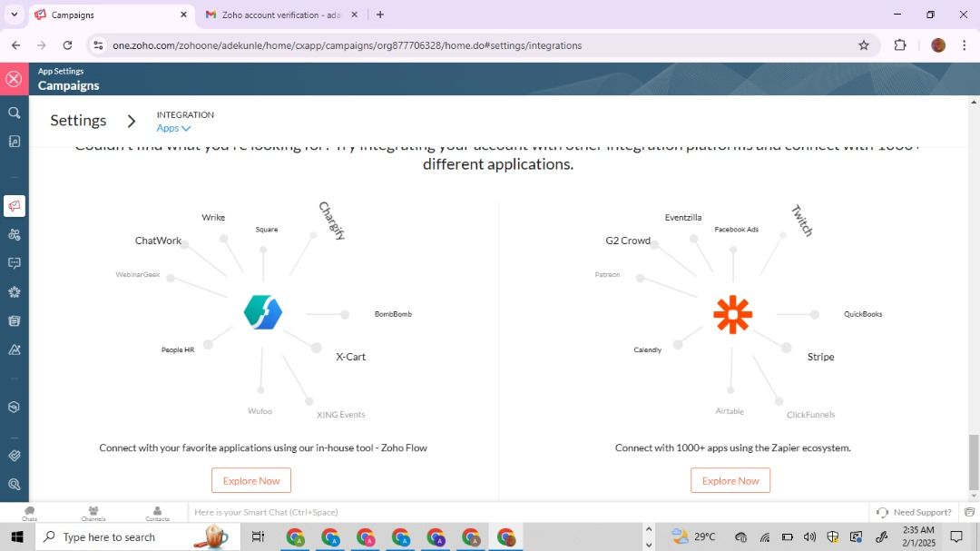
Task: Open the Chrome three-dot menu
Action: coord(965,45)
